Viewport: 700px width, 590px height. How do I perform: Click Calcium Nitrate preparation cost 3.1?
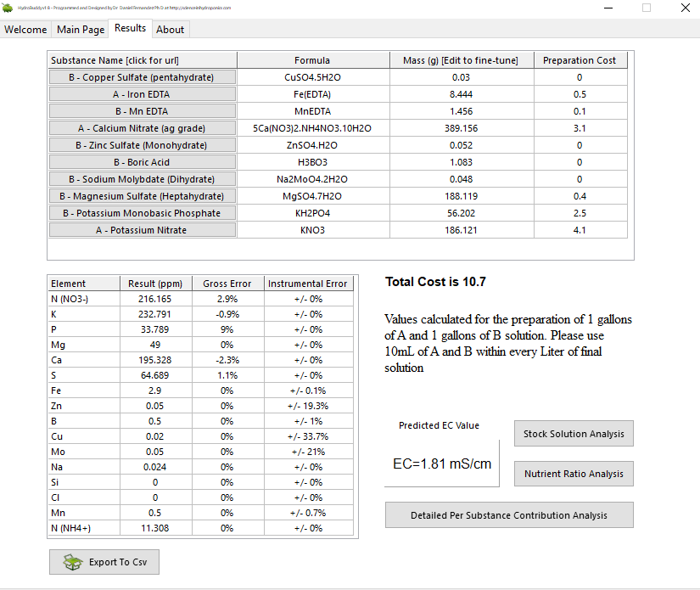[580, 128]
